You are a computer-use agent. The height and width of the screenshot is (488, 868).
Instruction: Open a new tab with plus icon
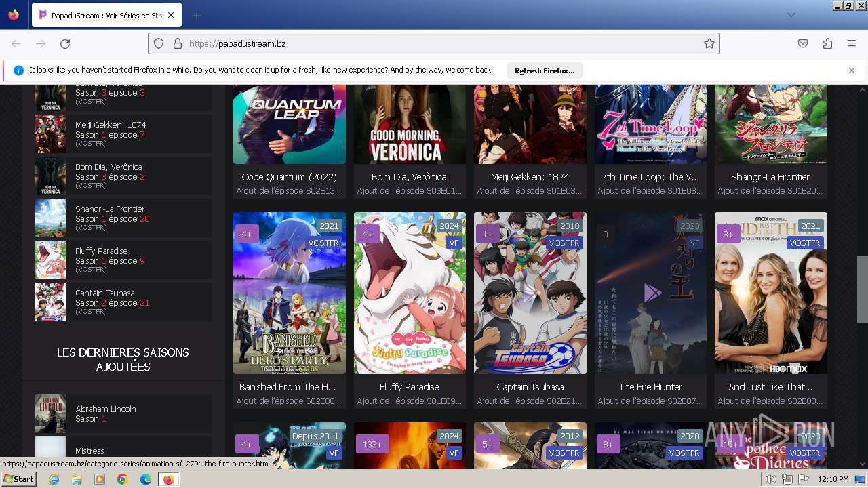pyautogui.click(x=197, y=15)
